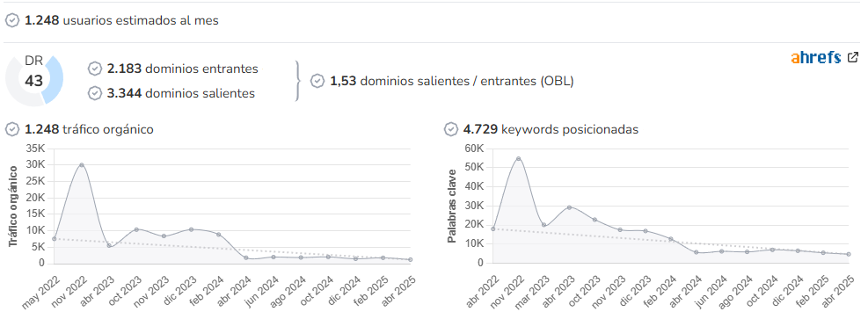
Task: Click the Tráfico orgánico axis label
Action: [12, 207]
